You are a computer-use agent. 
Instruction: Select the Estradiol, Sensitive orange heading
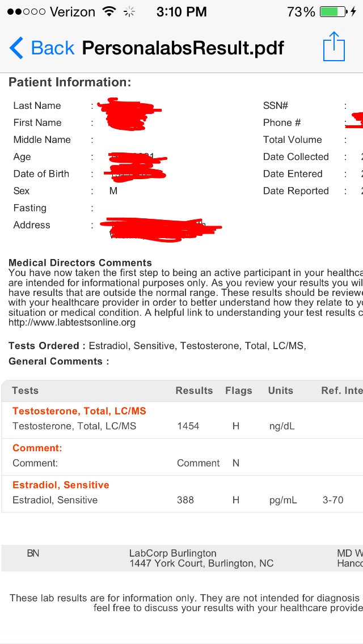coord(61,485)
